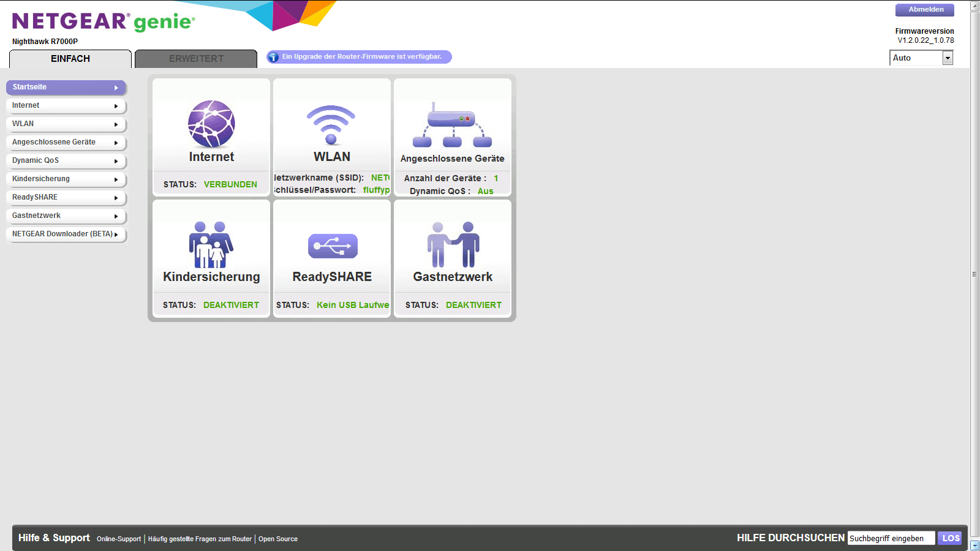Open the Online-Support link
The image size is (980, 551).
click(x=119, y=539)
